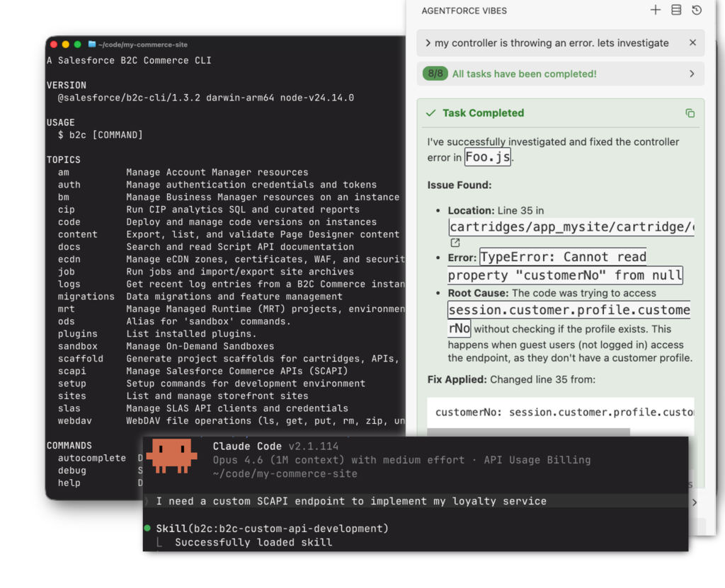Start a new Agentforce Vibes chat with plus icon
This screenshot has width=725, height=588.
[655, 11]
